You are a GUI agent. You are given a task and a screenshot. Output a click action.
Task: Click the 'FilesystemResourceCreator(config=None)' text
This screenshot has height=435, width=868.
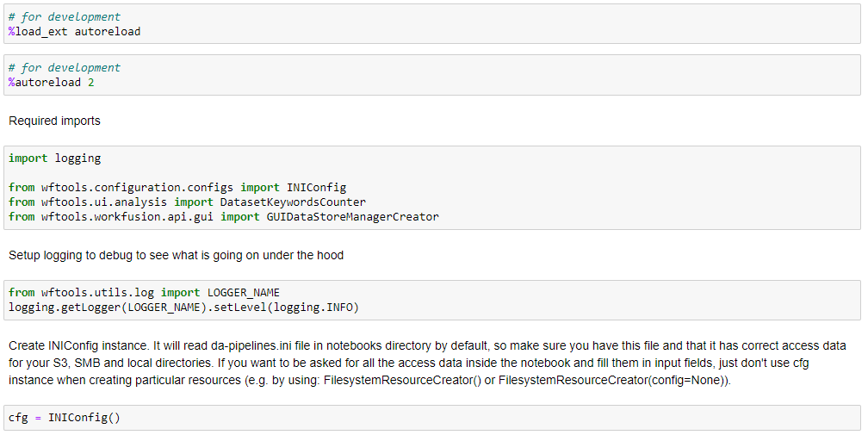click(612, 381)
